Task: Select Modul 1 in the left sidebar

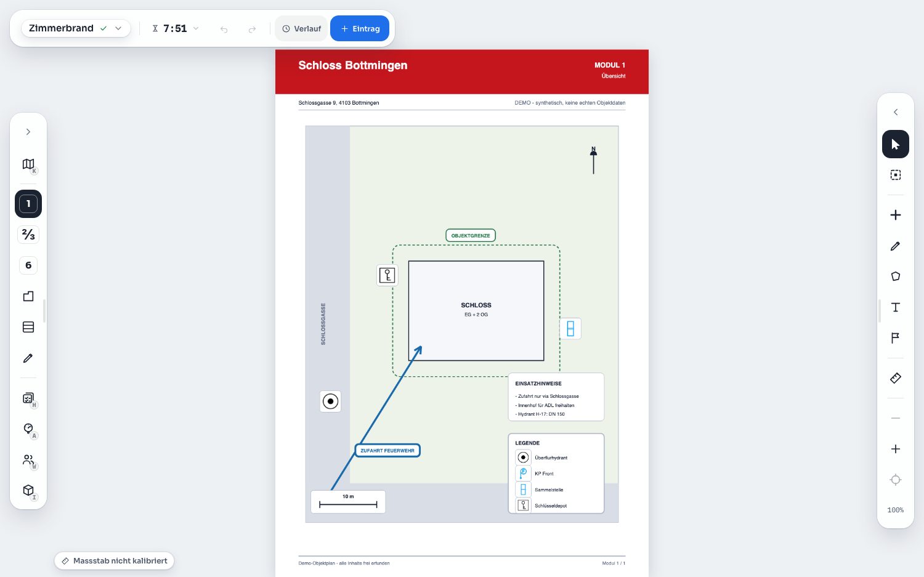Action: pyautogui.click(x=28, y=204)
